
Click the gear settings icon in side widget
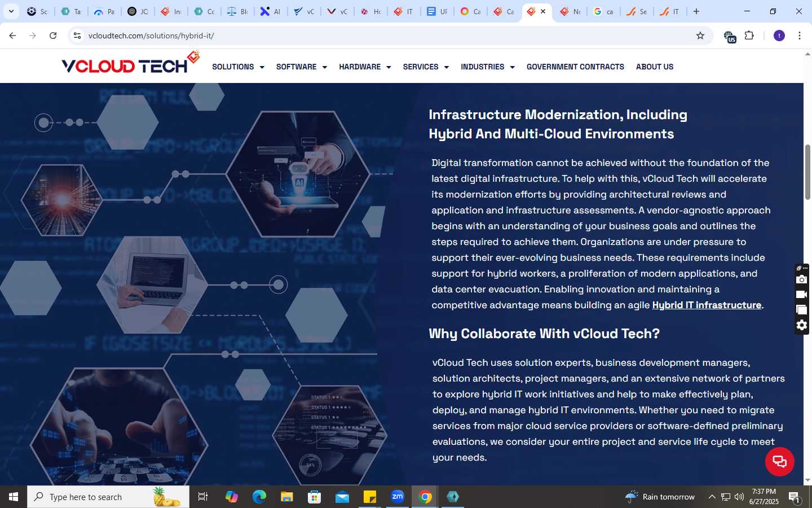click(801, 325)
